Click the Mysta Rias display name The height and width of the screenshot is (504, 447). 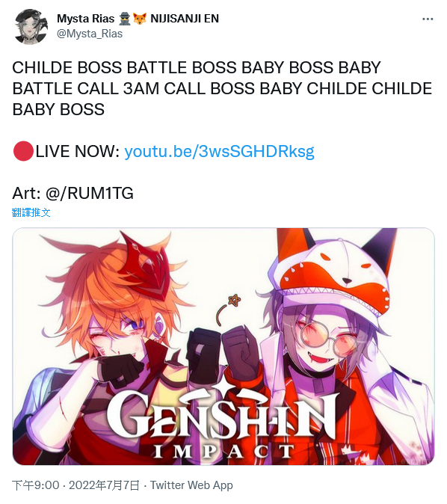(x=85, y=19)
